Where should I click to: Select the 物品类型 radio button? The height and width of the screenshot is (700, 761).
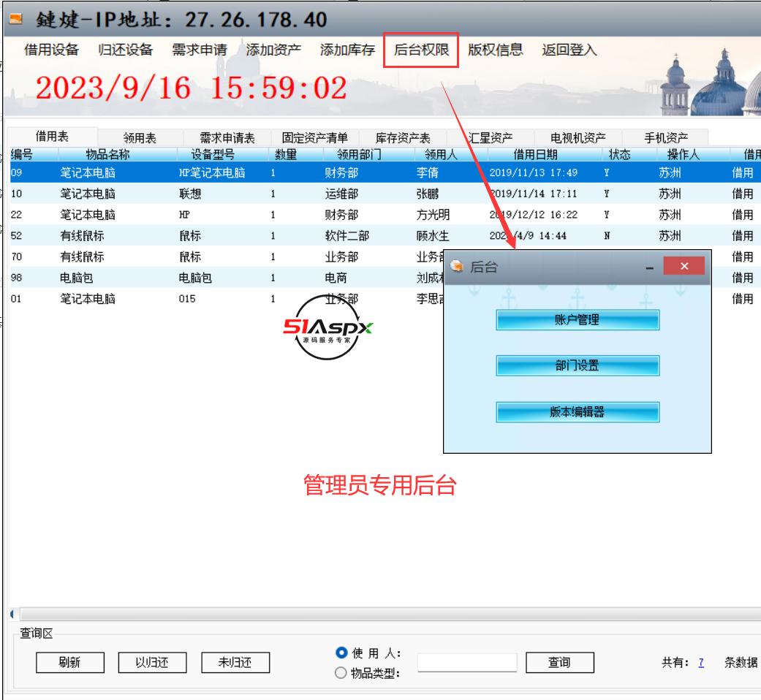(341, 673)
